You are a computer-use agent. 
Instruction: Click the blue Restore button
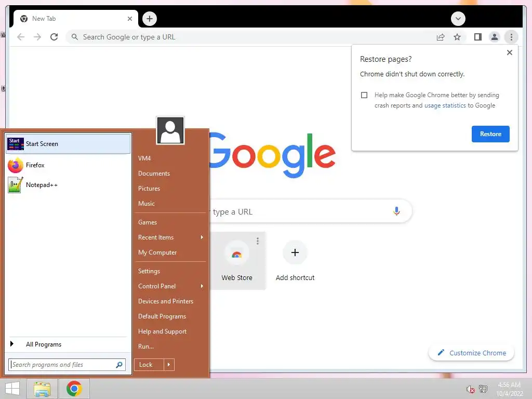pyautogui.click(x=490, y=134)
